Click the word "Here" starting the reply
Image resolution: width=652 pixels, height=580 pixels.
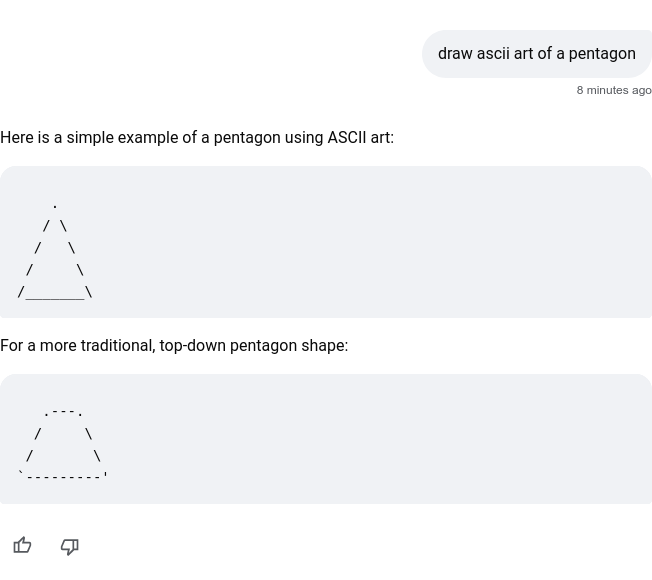coord(17,138)
